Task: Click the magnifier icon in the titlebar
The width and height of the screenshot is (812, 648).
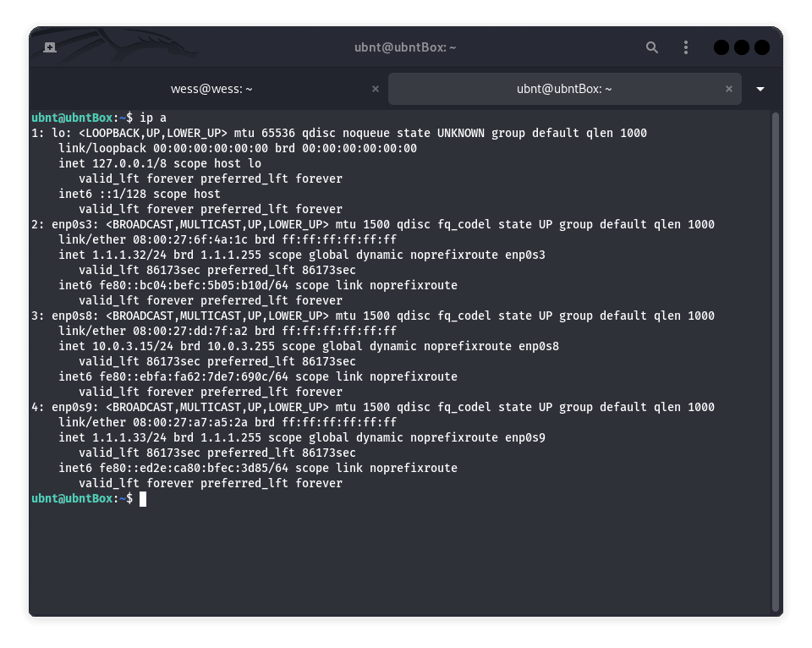Action: [651, 47]
